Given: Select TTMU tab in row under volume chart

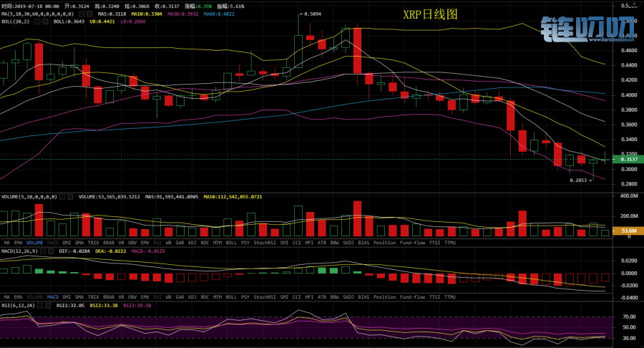Looking at the screenshot, I should click(450, 243).
